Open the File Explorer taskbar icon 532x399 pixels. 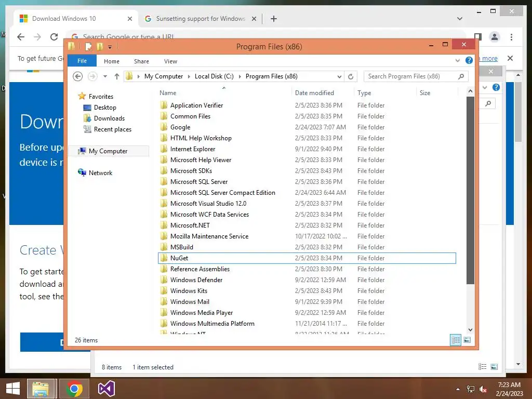click(41, 389)
